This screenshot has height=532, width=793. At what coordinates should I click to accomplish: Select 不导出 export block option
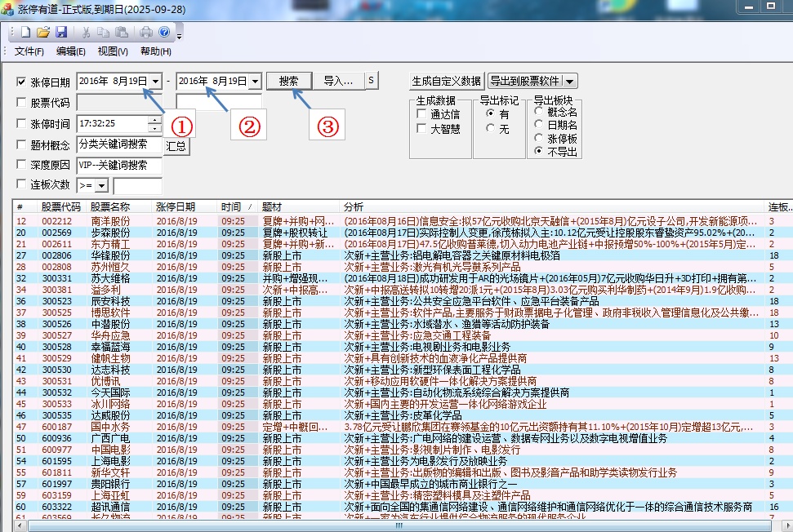click(539, 151)
